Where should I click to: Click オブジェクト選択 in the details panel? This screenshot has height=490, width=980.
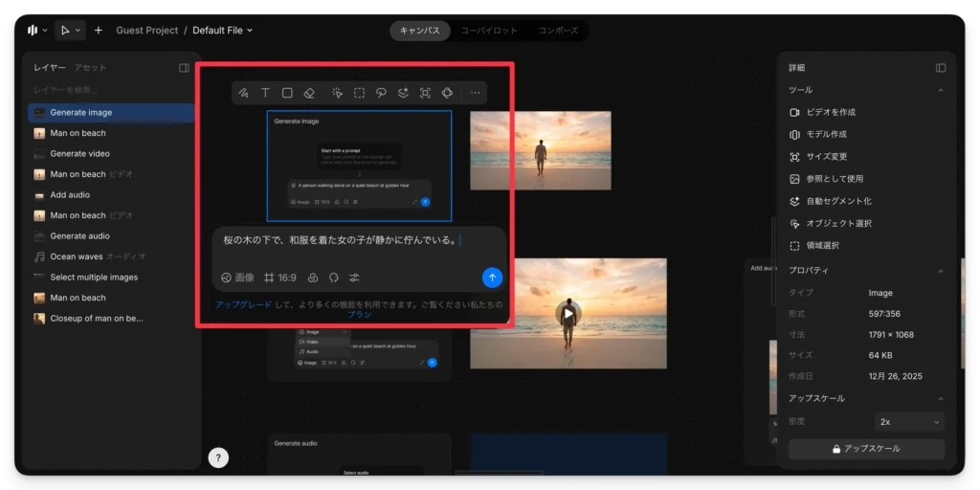(831, 223)
